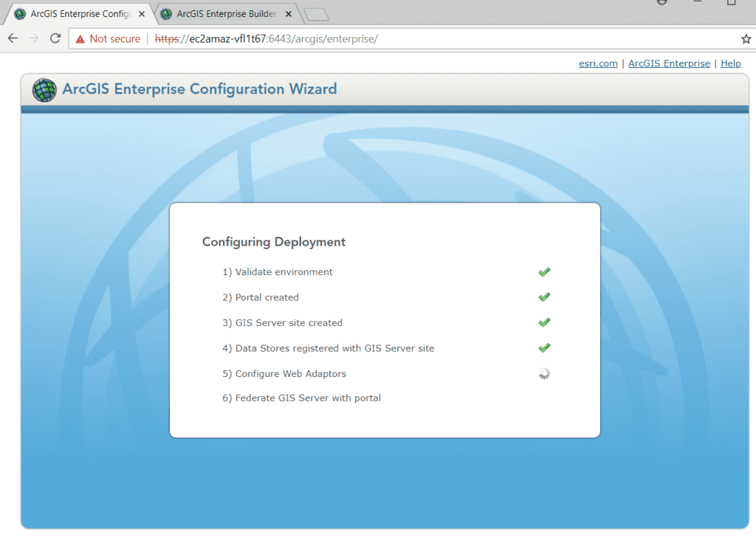
Task: Click the '2) Portal created' step text
Action: point(261,298)
